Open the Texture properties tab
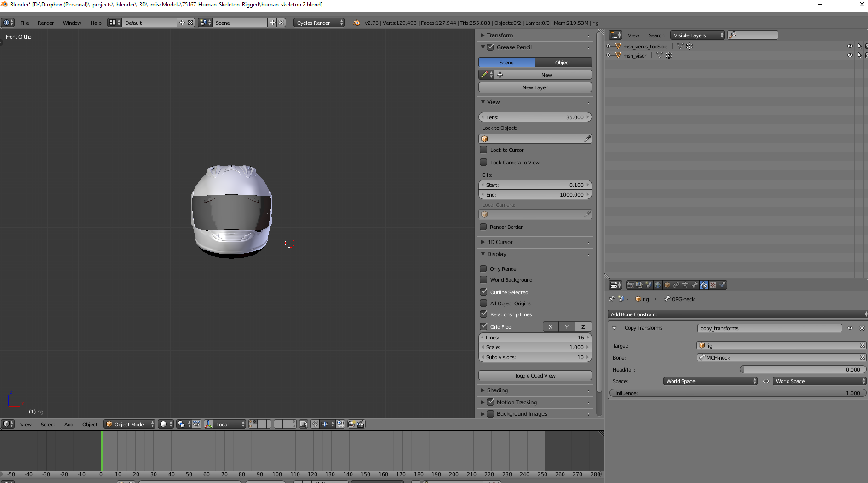 (713, 285)
